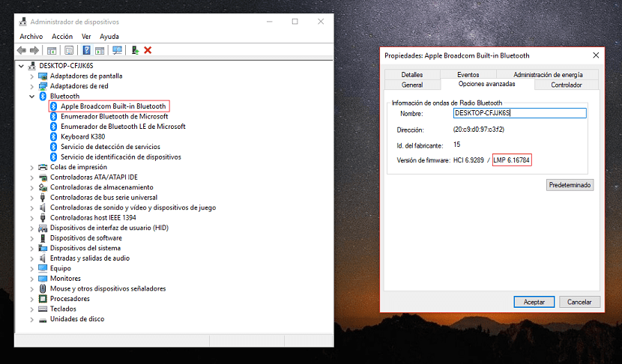
Task: Click the red X uninstall device icon
Action: [148, 50]
